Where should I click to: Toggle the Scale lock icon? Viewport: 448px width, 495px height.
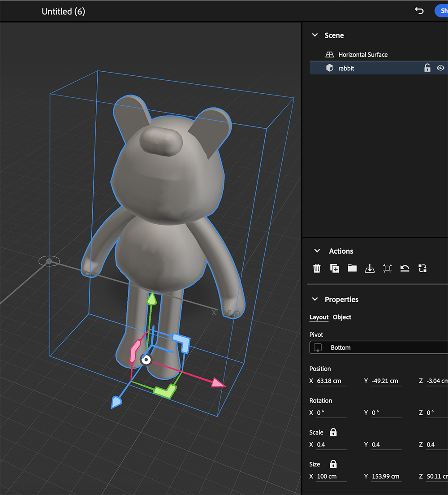click(x=332, y=432)
